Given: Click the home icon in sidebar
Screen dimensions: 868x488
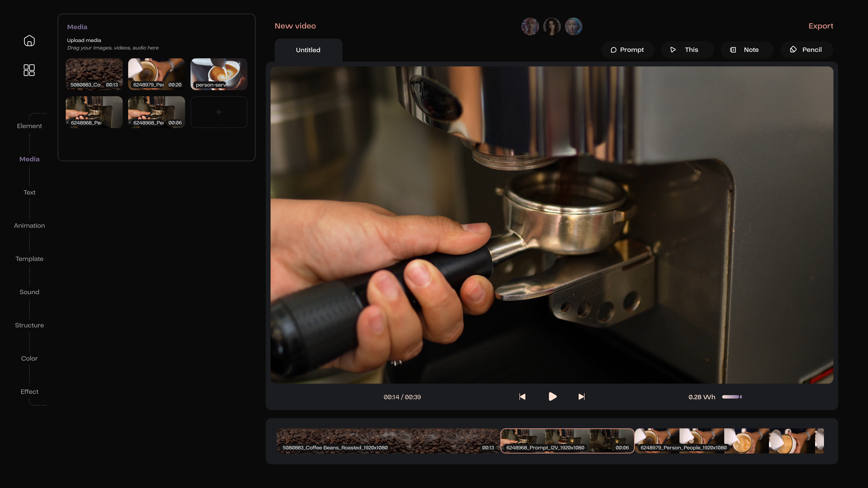Looking at the screenshot, I should click(29, 40).
